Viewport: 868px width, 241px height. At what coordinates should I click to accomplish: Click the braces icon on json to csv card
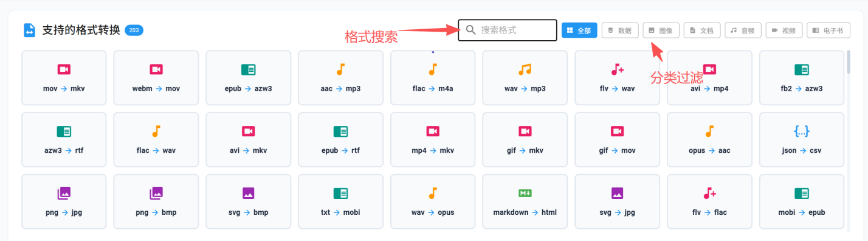click(x=802, y=131)
